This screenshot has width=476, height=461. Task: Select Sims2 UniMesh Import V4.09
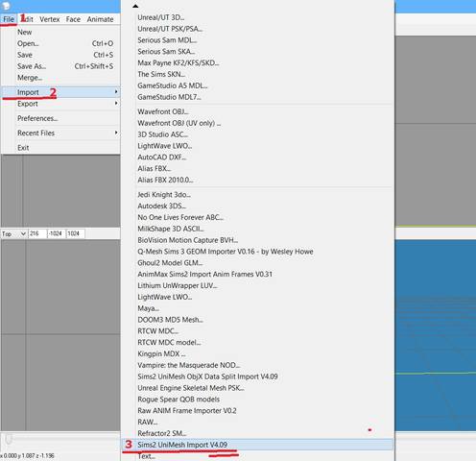tap(258, 445)
